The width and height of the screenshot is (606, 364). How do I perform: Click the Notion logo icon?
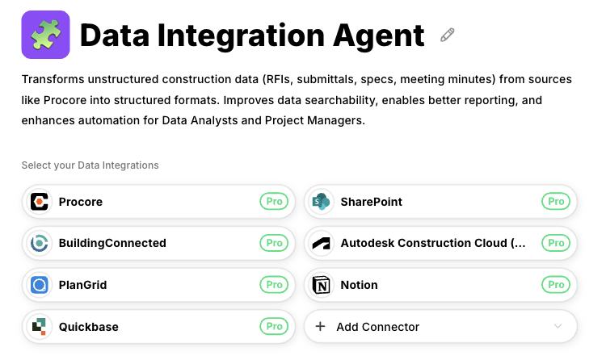[x=322, y=285]
